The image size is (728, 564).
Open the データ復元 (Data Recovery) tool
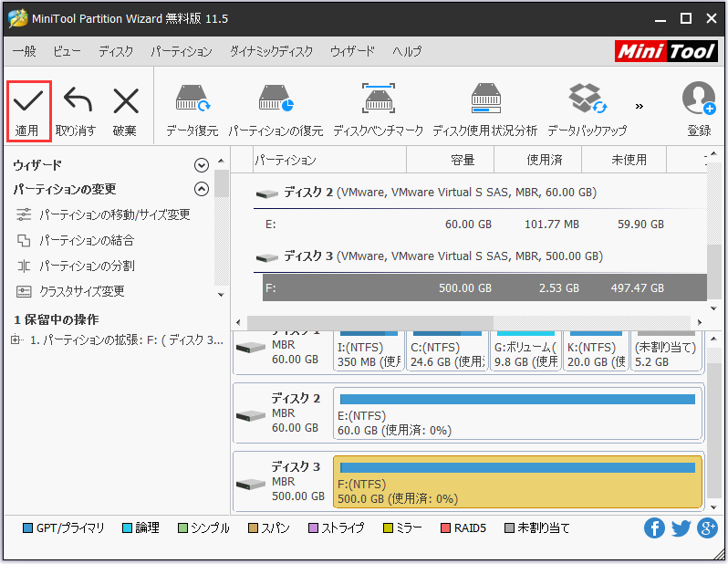pos(192,111)
